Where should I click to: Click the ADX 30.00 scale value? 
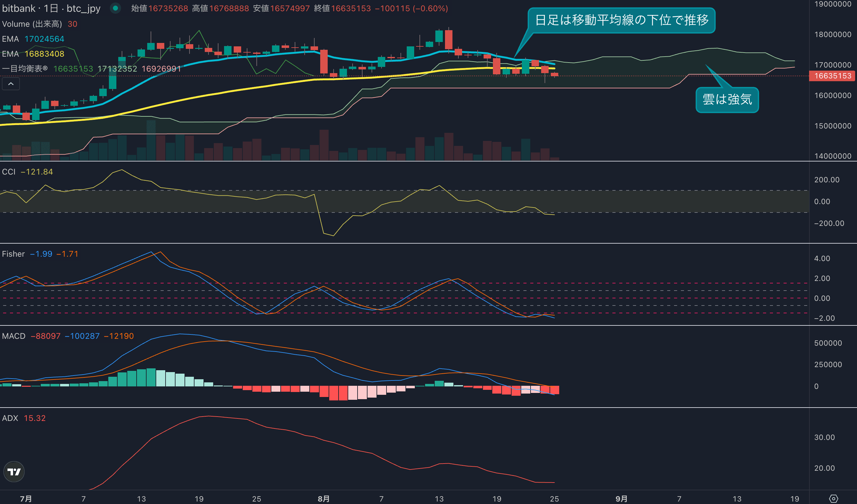[x=824, y=437]
